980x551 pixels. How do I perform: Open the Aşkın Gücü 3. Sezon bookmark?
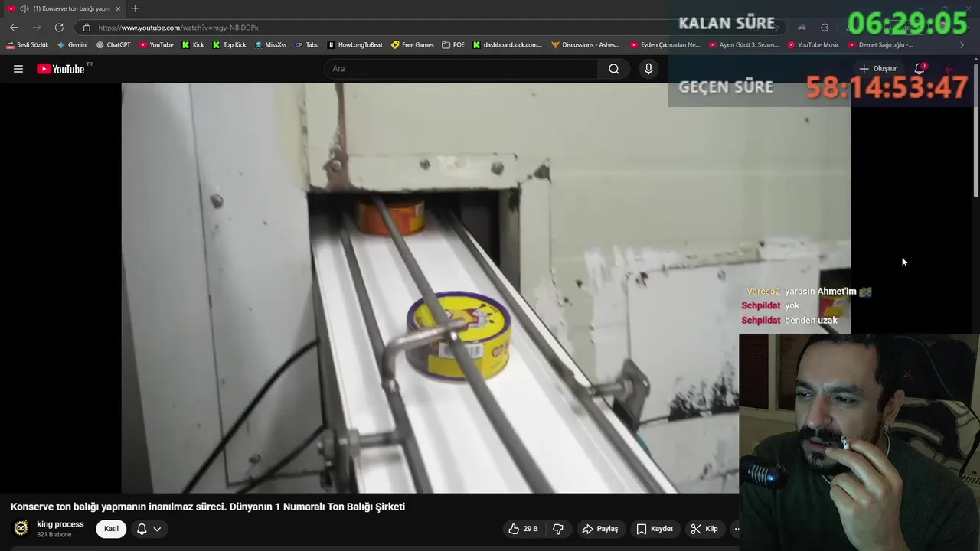(x=743, y=45)
